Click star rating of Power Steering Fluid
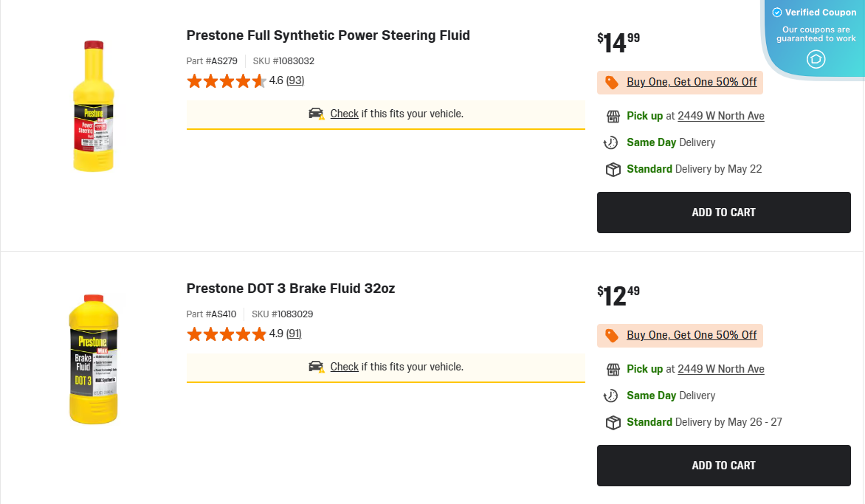The width and height of the screenshot is (865, 504). [x=227, y=81]
